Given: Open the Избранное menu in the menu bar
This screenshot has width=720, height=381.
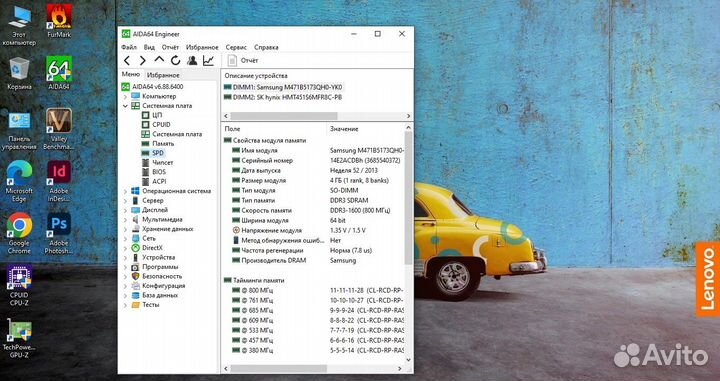Looking at the screenshot, I should tap(202, 47).
